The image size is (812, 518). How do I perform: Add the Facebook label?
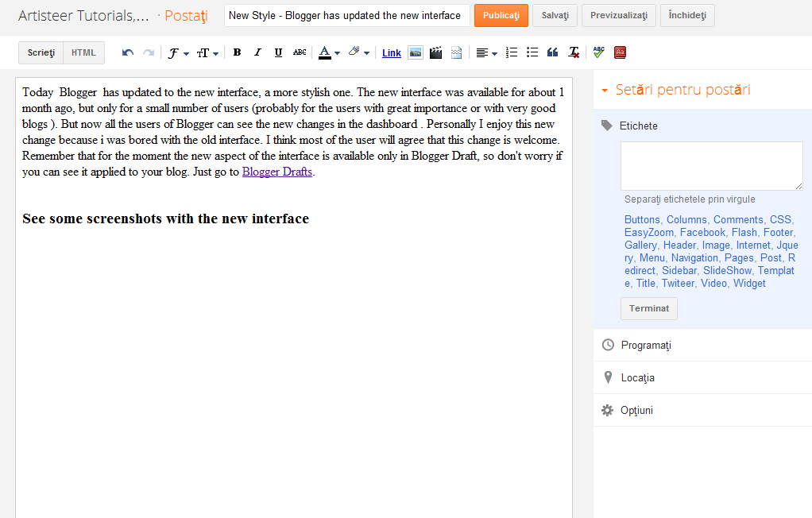pos(702,233)
